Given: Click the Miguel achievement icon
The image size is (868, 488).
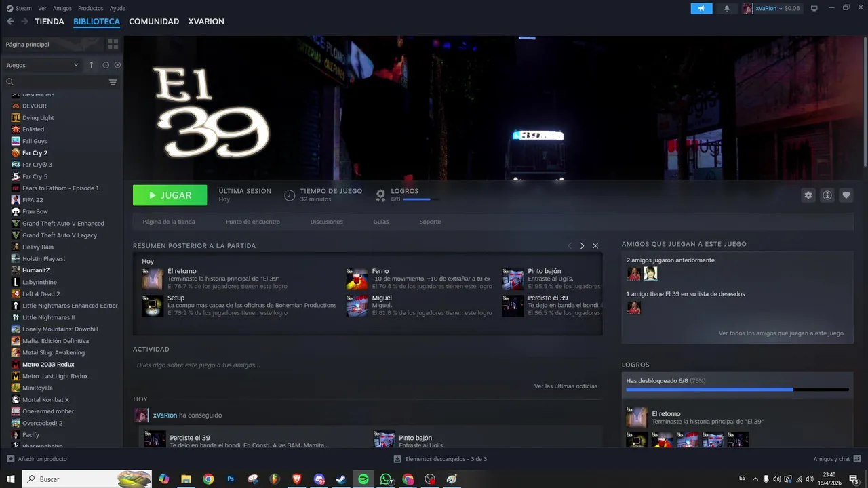Looking at the screenshot, I should click(x=357, y=306).
